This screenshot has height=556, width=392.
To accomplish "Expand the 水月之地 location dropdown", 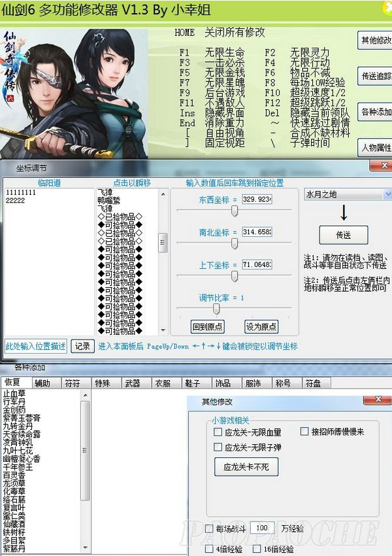I will click(387, 194).
